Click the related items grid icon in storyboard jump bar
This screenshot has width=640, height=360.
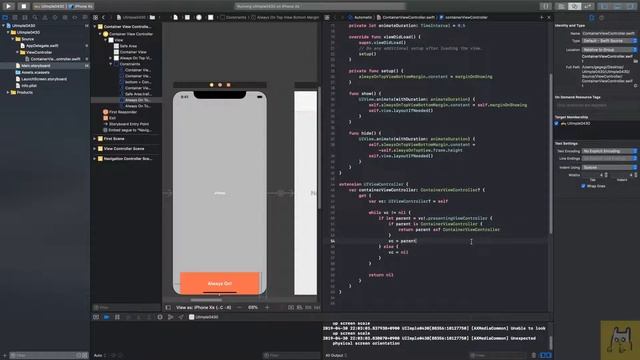click(x=96, y=18)
